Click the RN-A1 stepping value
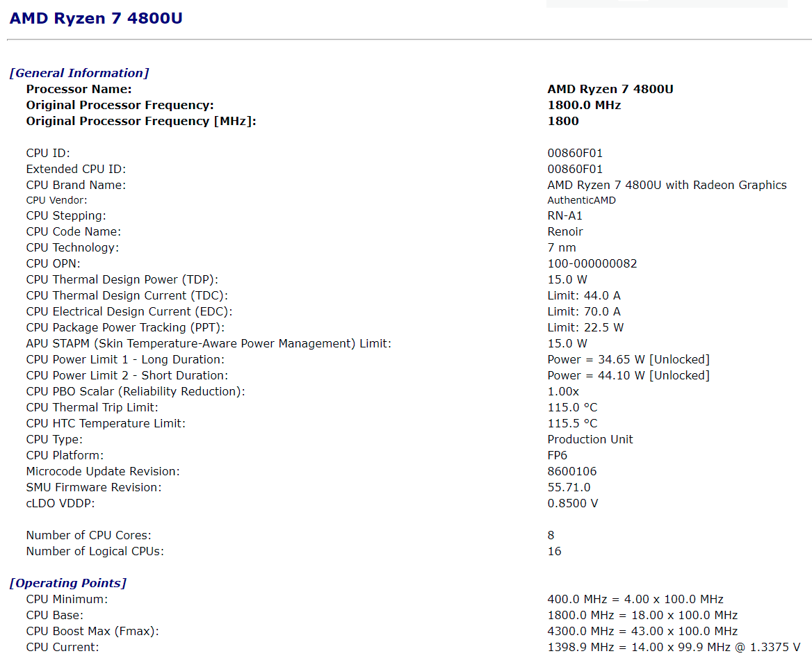Screen dimensions: 812x665 pyautogui.click(x=565, y=216)
